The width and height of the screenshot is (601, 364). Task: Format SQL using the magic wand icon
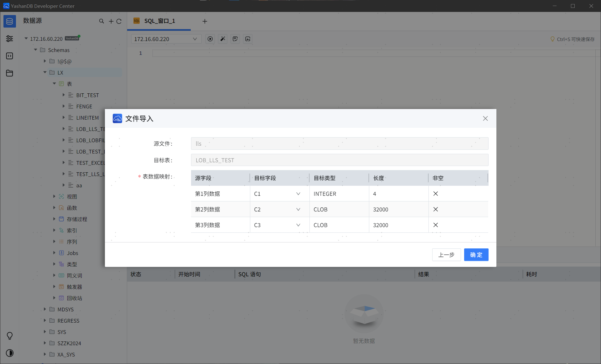click(222, 39)
